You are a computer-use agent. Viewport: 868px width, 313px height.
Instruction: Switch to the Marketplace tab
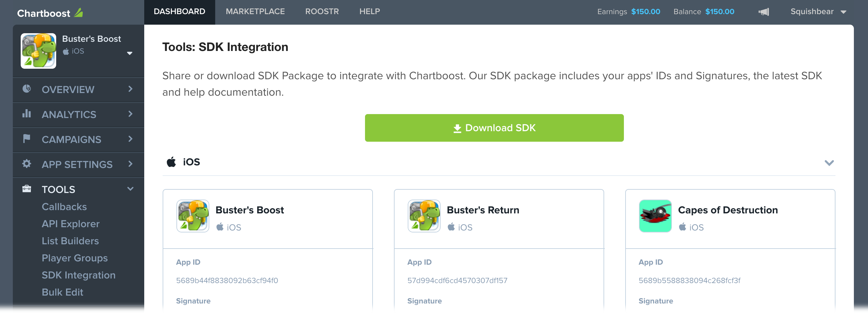(255, 12)
